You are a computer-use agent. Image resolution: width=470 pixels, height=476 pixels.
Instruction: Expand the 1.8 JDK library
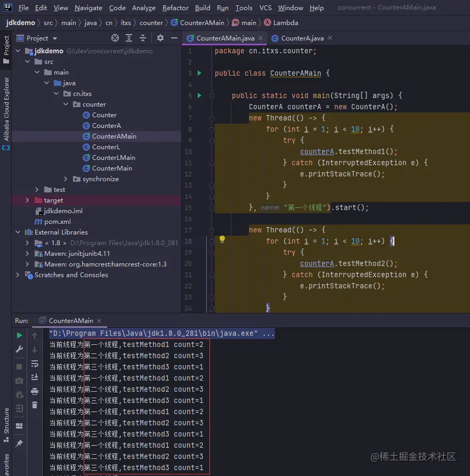coord(28,243)
